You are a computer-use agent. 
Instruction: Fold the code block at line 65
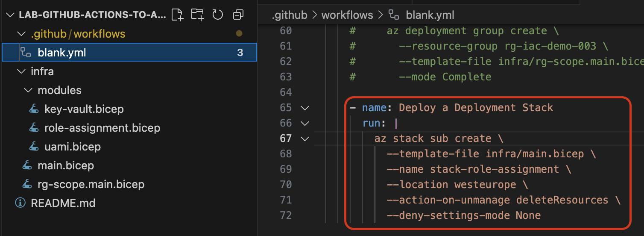point(304,108)
